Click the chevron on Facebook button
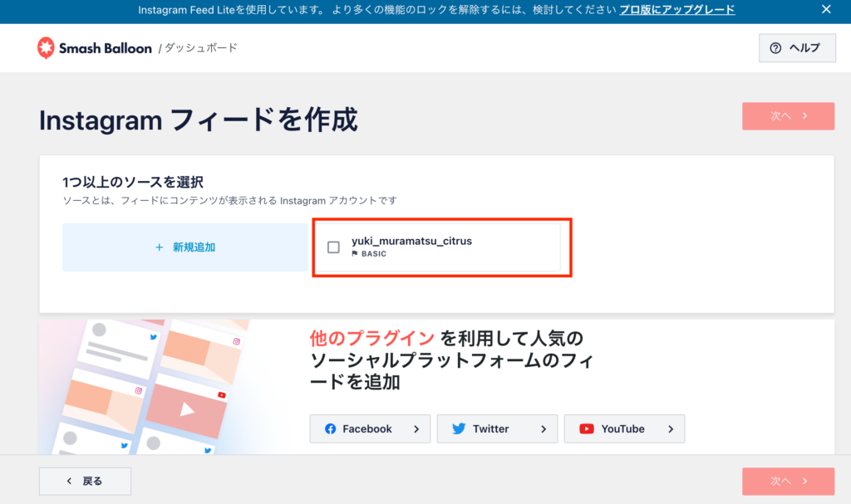851x504 pixels. pos(416,429)
